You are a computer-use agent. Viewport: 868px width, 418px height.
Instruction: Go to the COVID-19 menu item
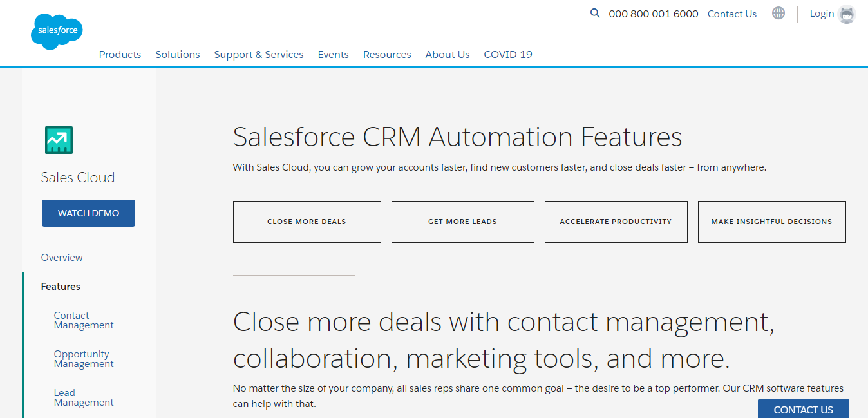508,55
